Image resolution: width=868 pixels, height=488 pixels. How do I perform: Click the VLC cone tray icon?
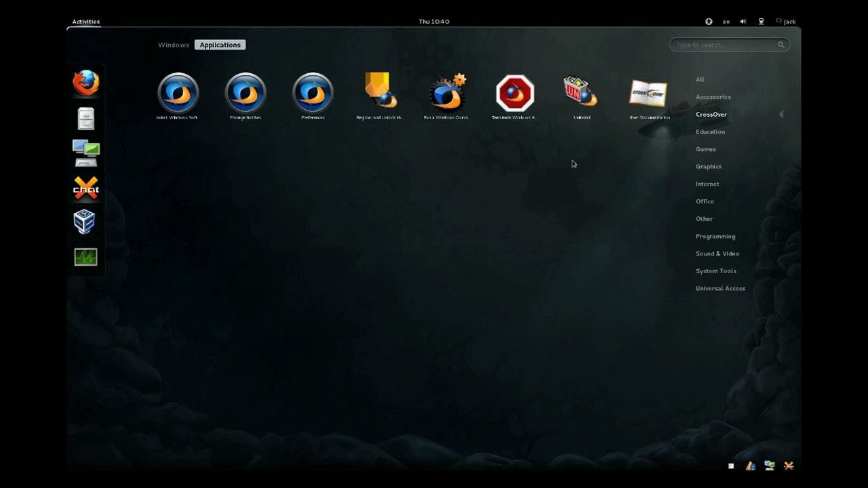tap(751, 466)
